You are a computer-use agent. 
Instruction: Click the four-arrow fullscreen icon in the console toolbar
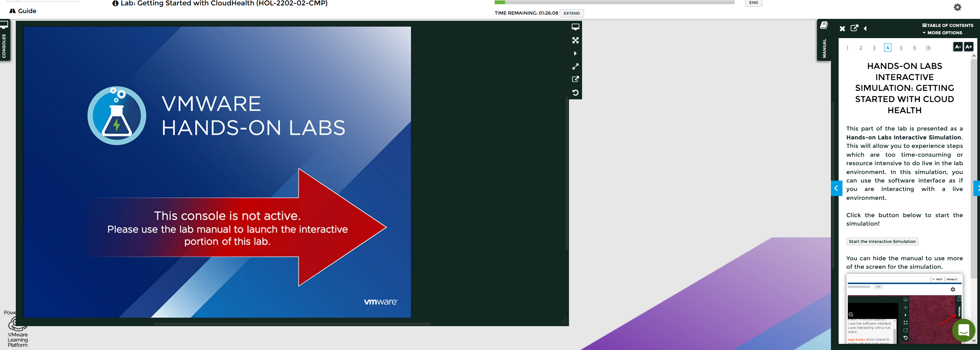point(575,40)
